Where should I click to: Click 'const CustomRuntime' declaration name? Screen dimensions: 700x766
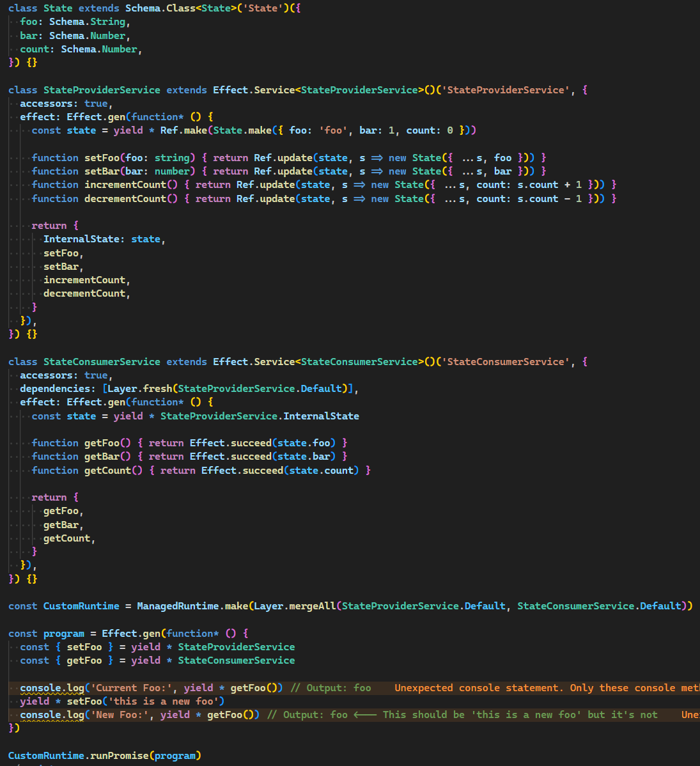(81, 606)
